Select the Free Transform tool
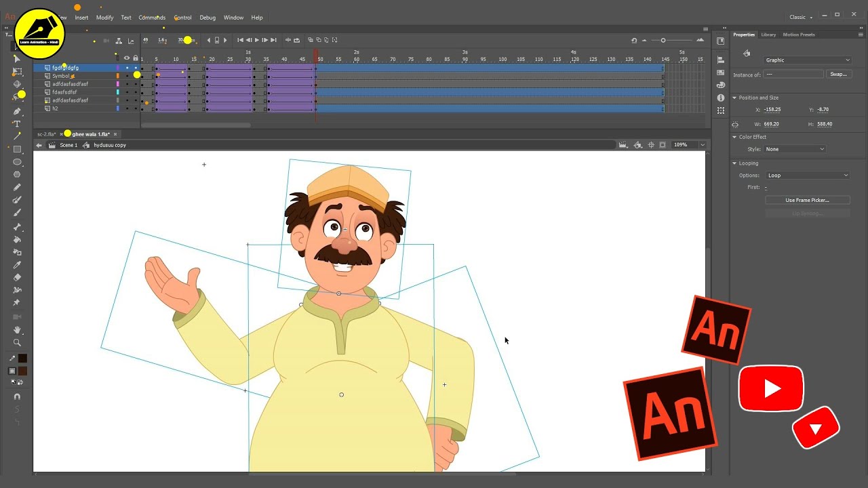868x488 pixels. tap(17, 71)
